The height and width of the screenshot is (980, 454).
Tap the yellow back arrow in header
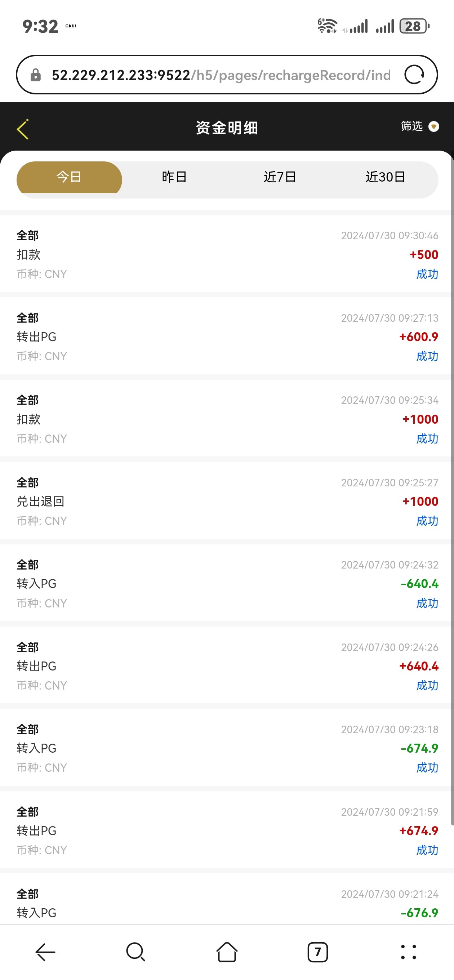click(23, 129)
